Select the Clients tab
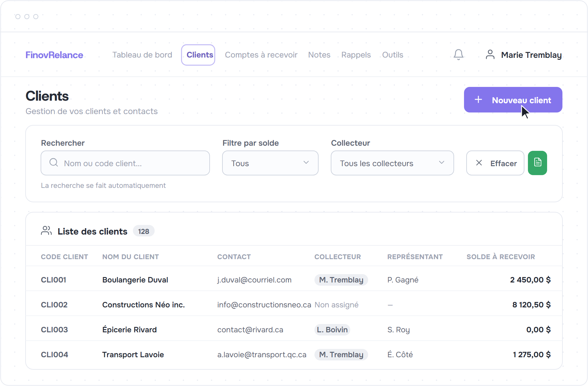The height and width of the screenshot is (386, 588). (198, 55)
